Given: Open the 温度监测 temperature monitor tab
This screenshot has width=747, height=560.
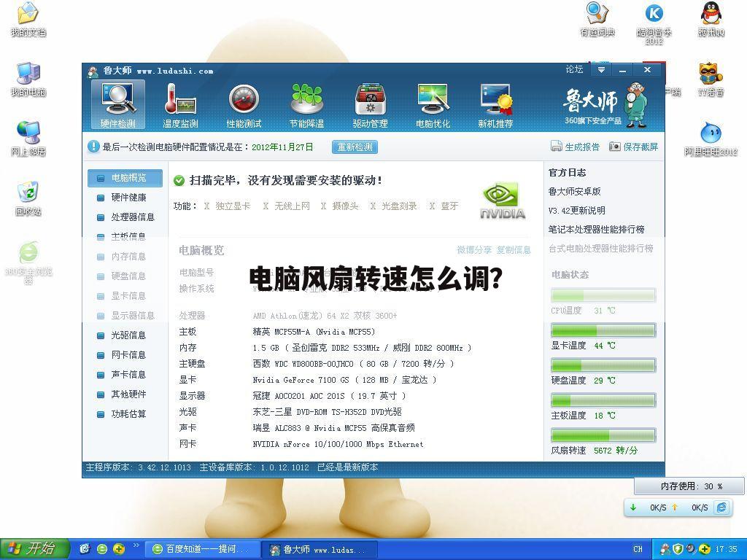Looking at the screenshot, I should click(181, 105).
